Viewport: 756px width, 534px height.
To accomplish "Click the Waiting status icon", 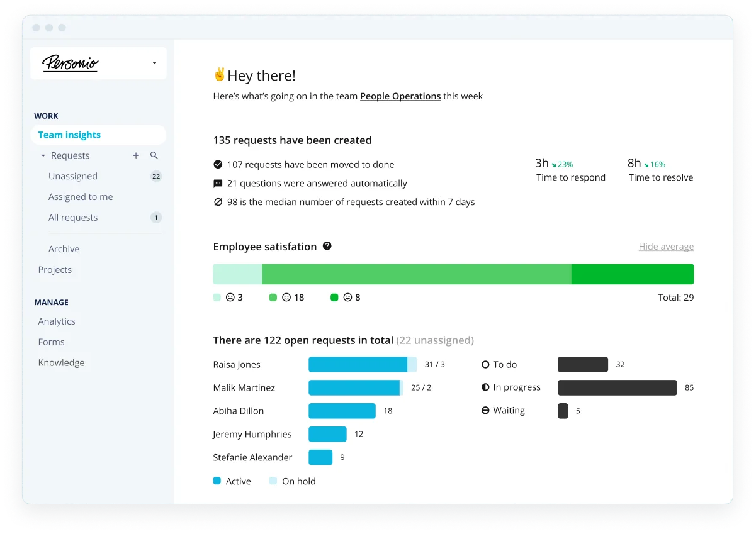I will (485, 410).
